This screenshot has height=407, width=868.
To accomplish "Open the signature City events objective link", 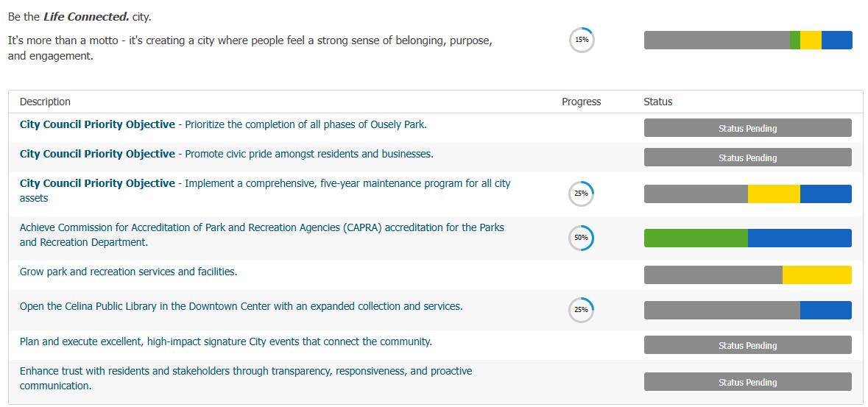I will point(225,341).
